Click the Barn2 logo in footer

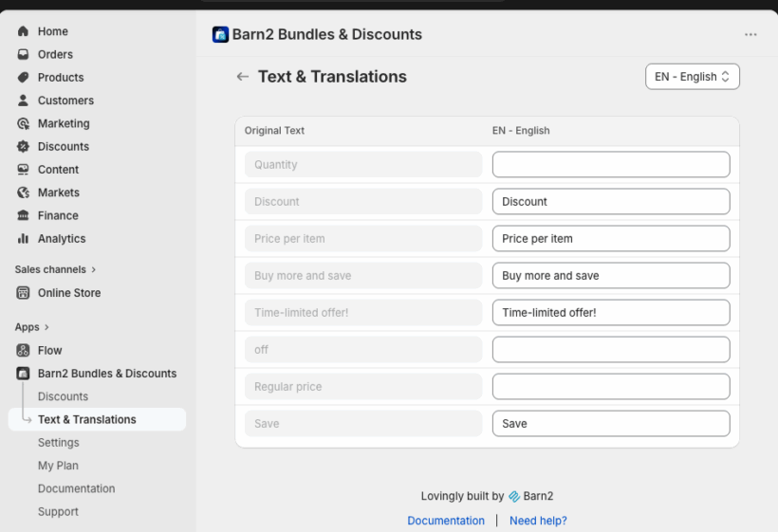(x=514, y=496)
